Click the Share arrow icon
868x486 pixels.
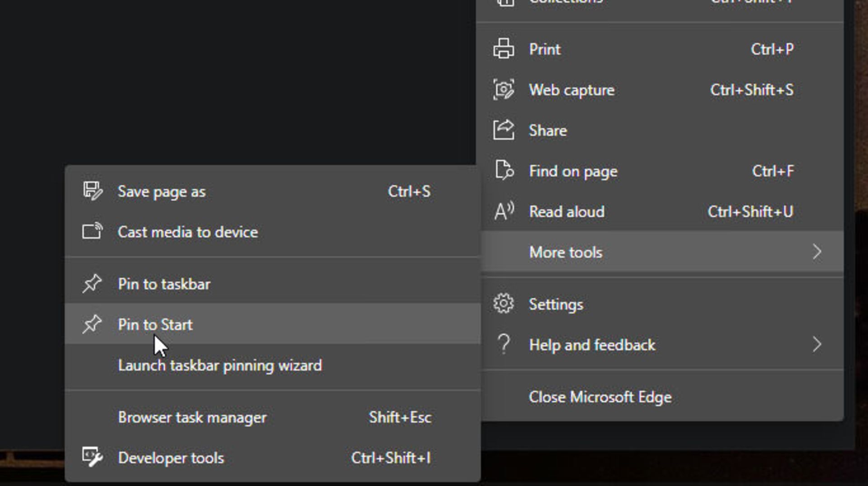pos(503,130)
